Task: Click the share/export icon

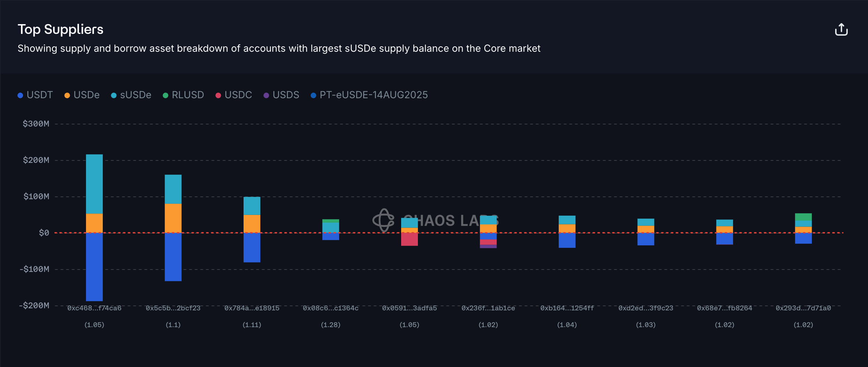Action: tap(841, 30)
